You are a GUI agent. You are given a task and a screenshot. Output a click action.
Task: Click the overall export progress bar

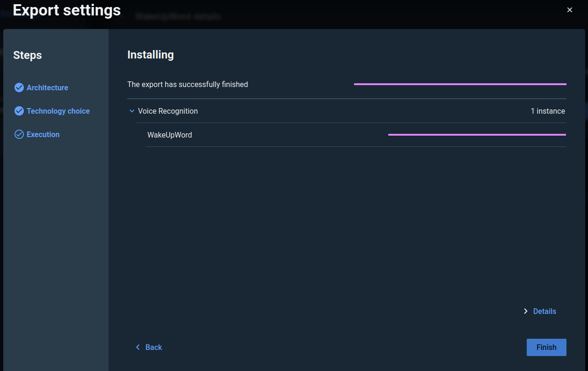click(460, 84)
